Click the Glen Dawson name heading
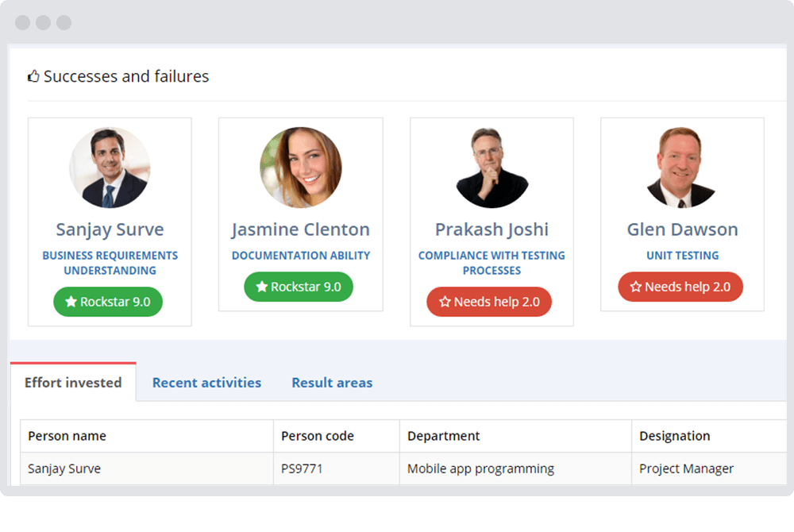This screenshot has width=794, height=532. [682, 229]
